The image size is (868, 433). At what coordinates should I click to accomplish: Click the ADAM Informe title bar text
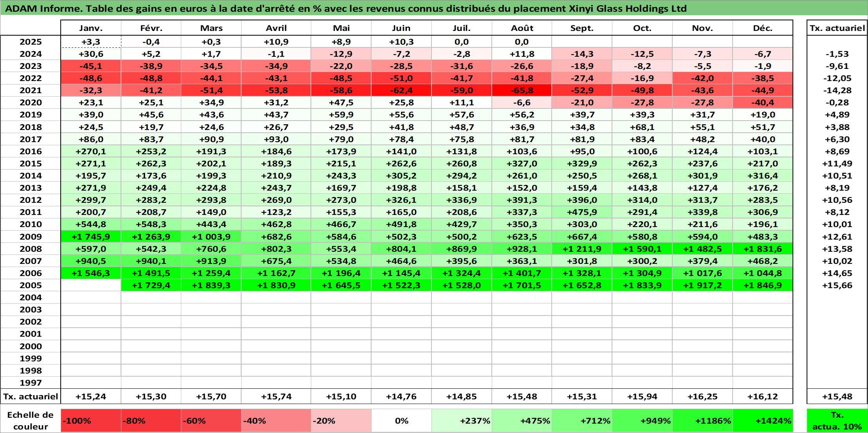[346, 9]
